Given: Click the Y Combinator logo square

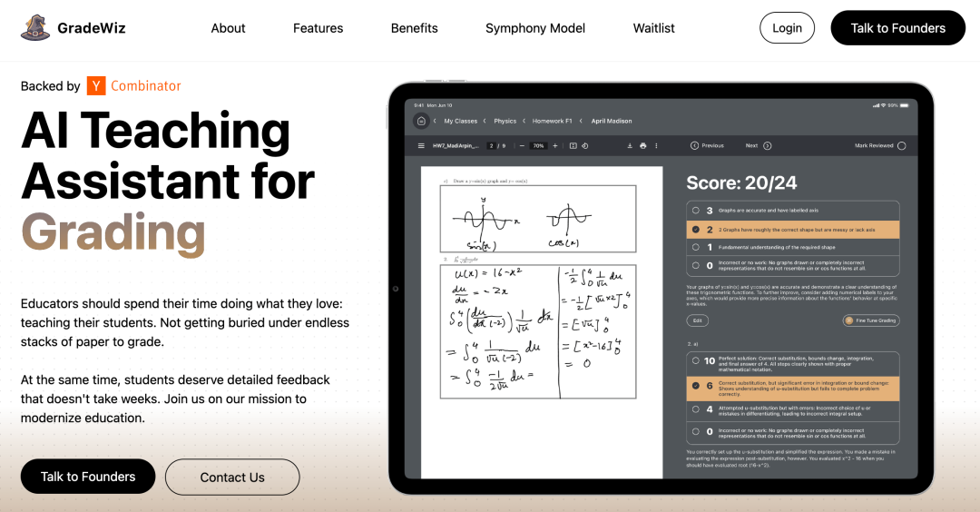Looking at the screenshot, I should coord(95,85).
